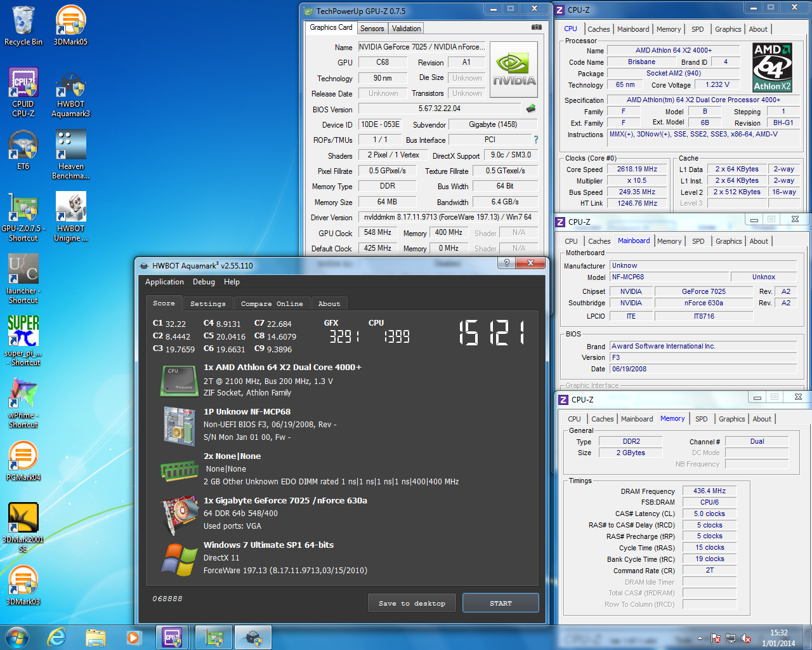Open the PCMark04 desktop shortcut

[x=23, y=461]
